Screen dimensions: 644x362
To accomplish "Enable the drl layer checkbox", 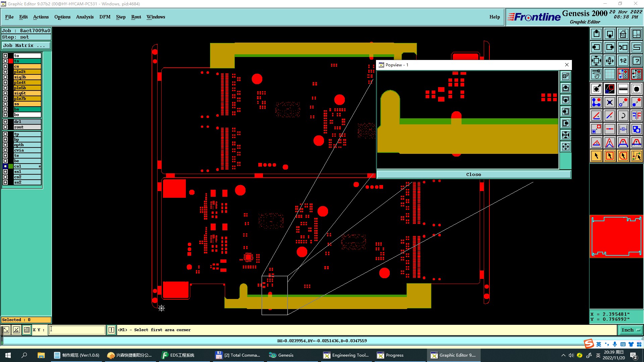I will 5,122.
